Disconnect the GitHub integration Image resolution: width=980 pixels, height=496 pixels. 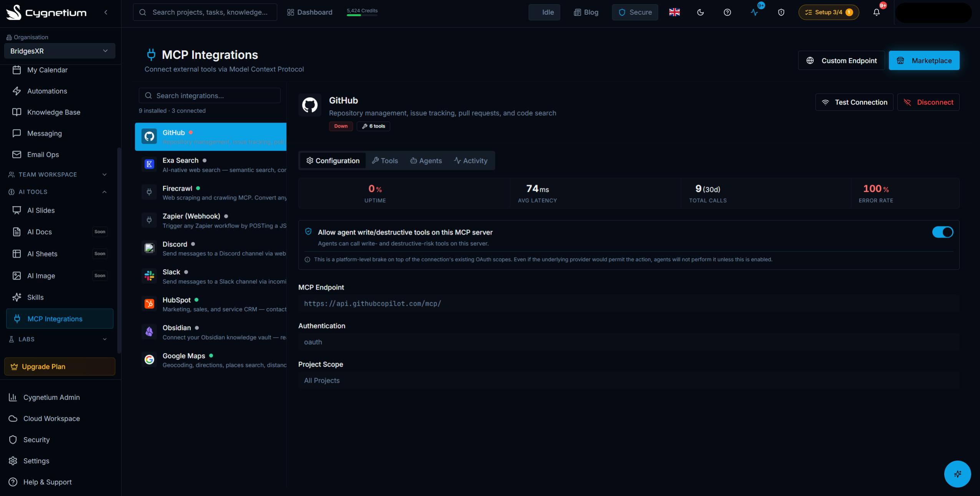coord(928,102)
